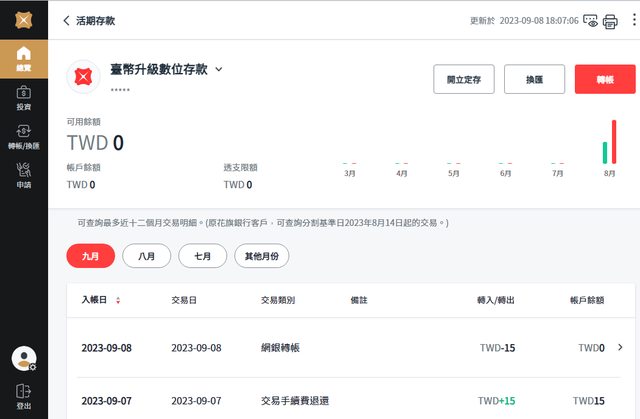The image size is (640, 419).
Task: Click the 開立定存 button
Action: [463, 79]
